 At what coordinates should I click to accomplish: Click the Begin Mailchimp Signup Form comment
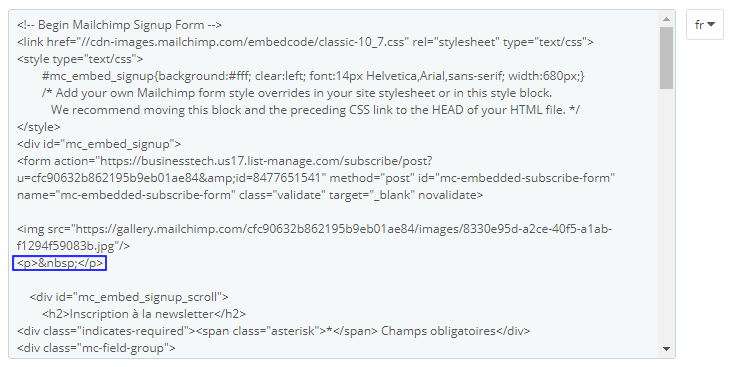(119, 25)
